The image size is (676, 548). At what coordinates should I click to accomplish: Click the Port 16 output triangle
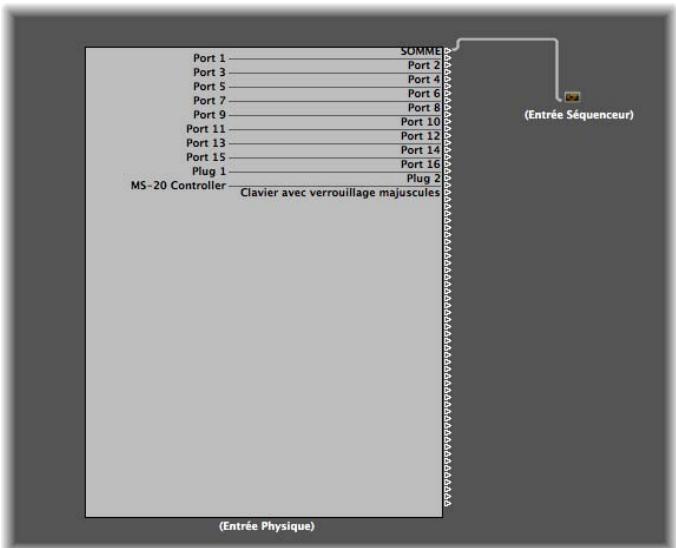[x=448, y=164]
